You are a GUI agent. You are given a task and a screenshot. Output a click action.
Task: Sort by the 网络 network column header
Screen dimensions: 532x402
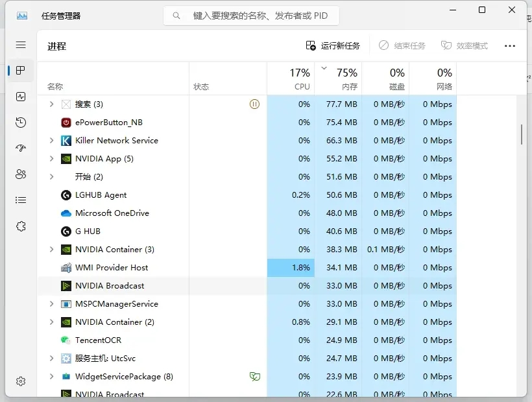[x=433, y=78]
